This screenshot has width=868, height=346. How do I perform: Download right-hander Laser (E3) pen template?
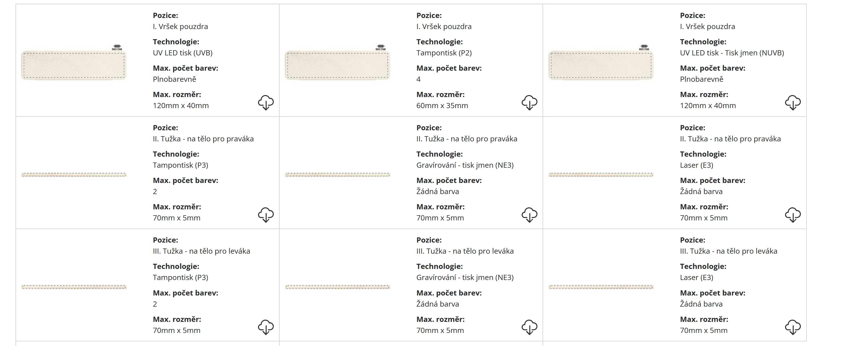pos(793,214)
